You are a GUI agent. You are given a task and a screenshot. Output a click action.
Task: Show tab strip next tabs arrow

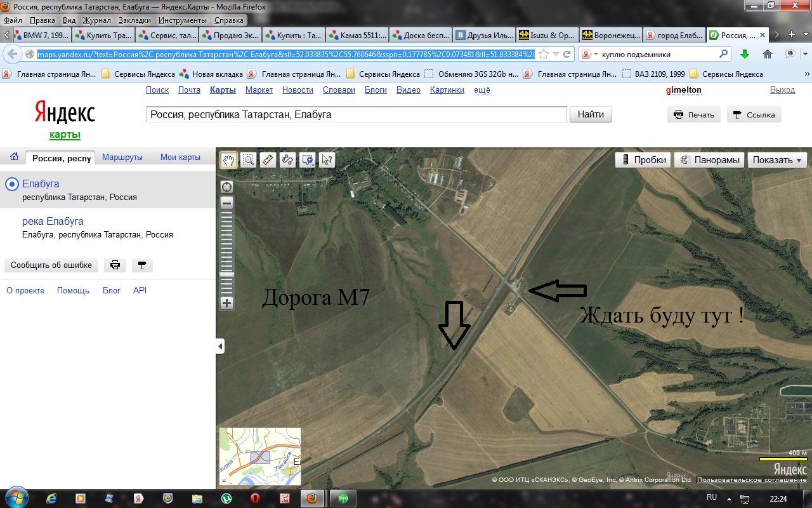(778, 34)
